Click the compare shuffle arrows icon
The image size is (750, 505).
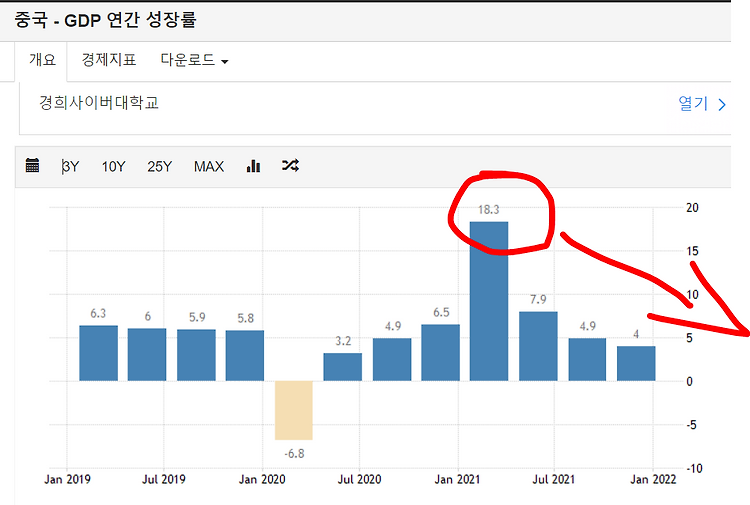point(290,165)
